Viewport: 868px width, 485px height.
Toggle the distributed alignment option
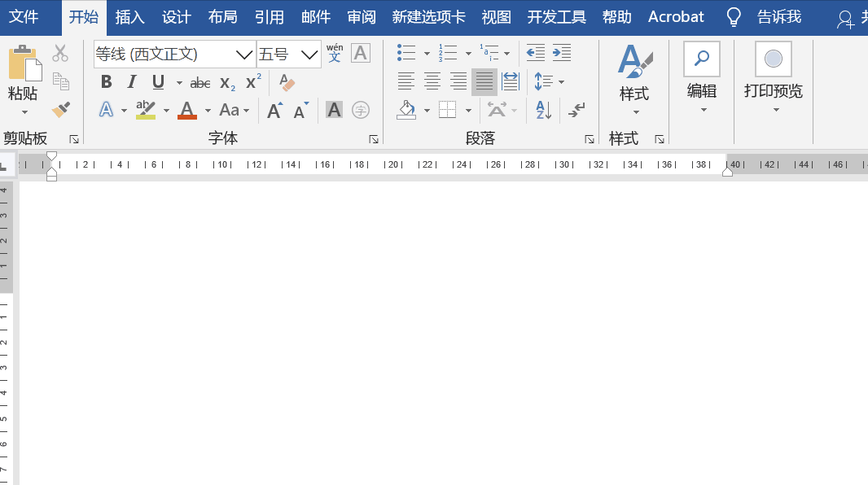[x=510, y=81]
